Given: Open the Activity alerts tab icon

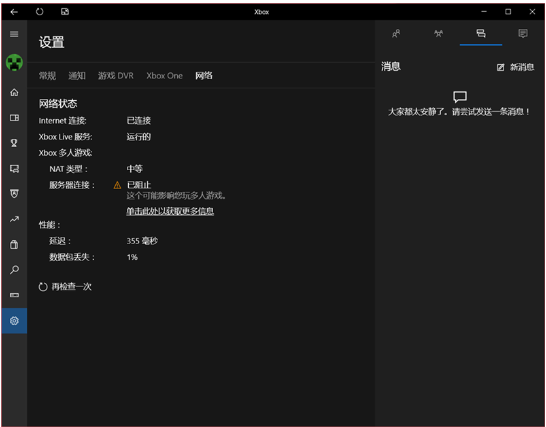Looking at the screenshot, I should 523,34.
